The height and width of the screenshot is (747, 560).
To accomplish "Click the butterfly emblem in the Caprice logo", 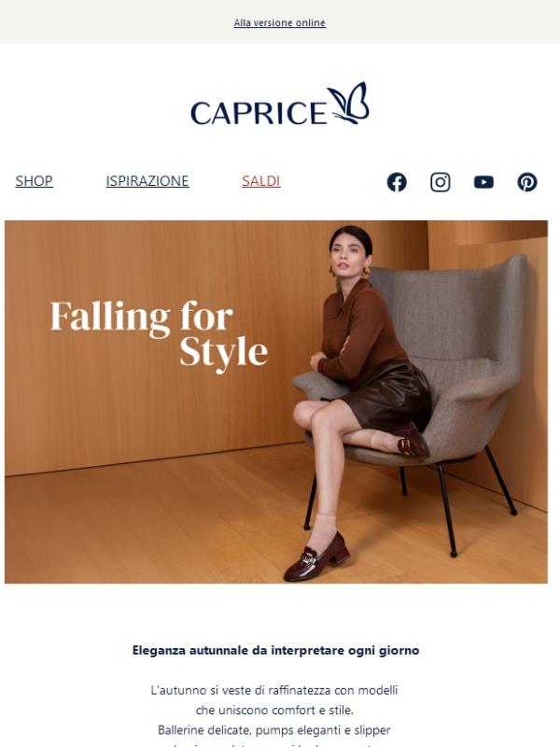I will point(348,103).
